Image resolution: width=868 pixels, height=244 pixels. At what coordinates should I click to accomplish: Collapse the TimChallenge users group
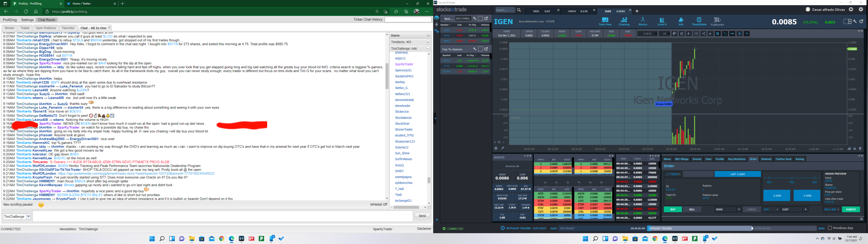[x=428, y=49]
